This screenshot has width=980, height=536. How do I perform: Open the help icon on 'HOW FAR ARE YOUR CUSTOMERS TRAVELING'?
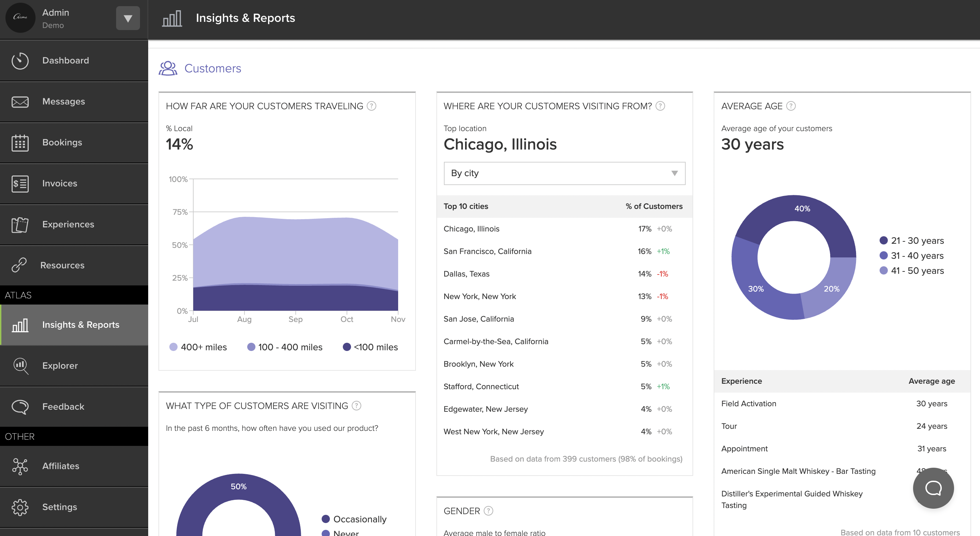click(371, 106)
